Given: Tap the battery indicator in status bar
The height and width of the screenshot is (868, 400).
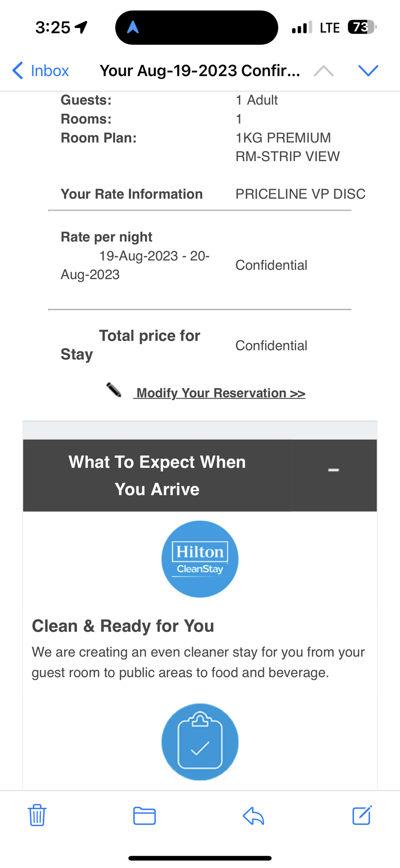Looking at the screenshot, I should [x=362, y=27].
